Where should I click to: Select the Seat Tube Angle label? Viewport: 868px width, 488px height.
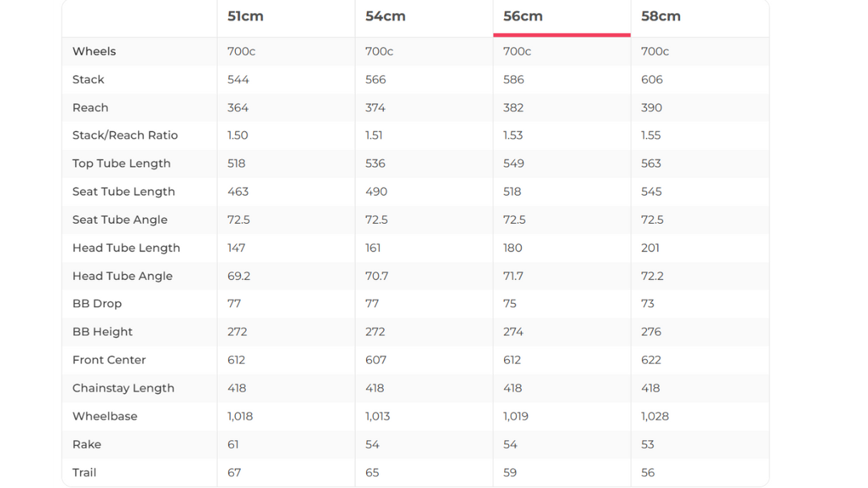point(119,220)
